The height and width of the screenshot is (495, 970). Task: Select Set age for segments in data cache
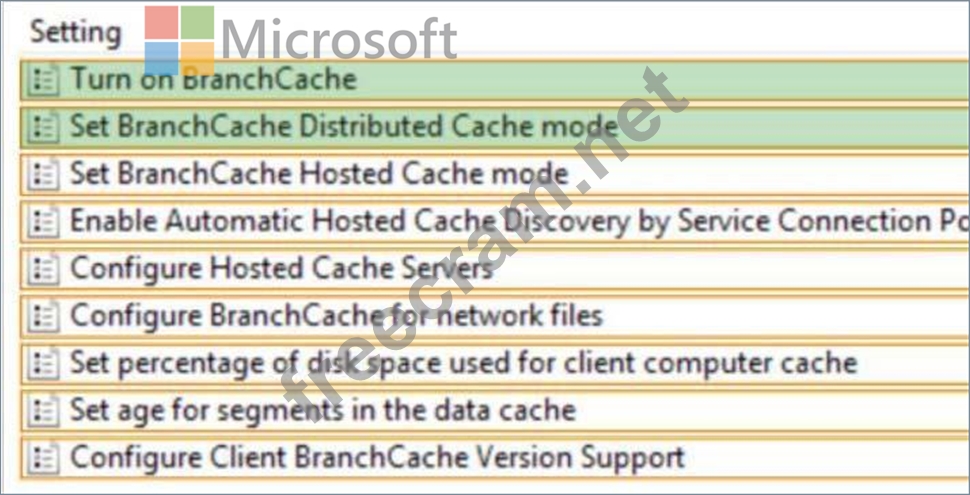[495, 411]
